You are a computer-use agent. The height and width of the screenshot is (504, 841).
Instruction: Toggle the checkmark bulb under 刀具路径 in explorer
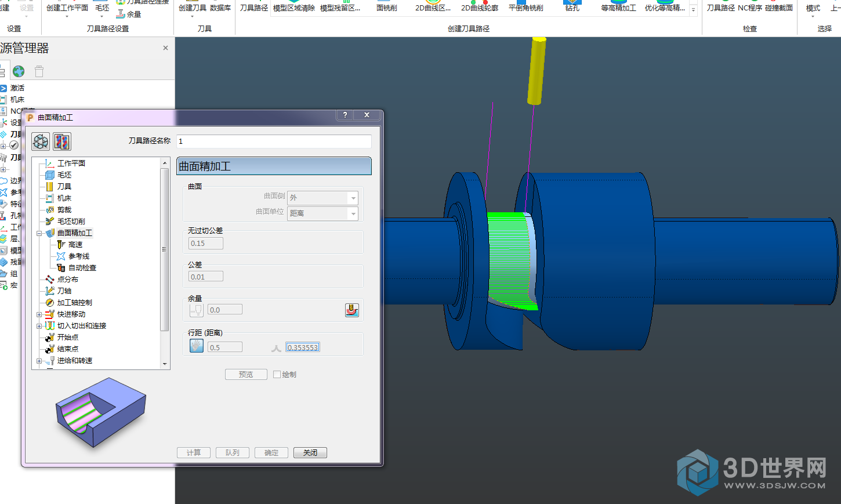14,146
